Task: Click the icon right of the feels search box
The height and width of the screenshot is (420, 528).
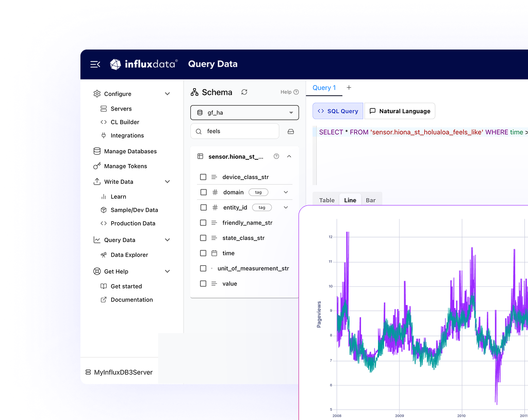Action: pos(291,132)
